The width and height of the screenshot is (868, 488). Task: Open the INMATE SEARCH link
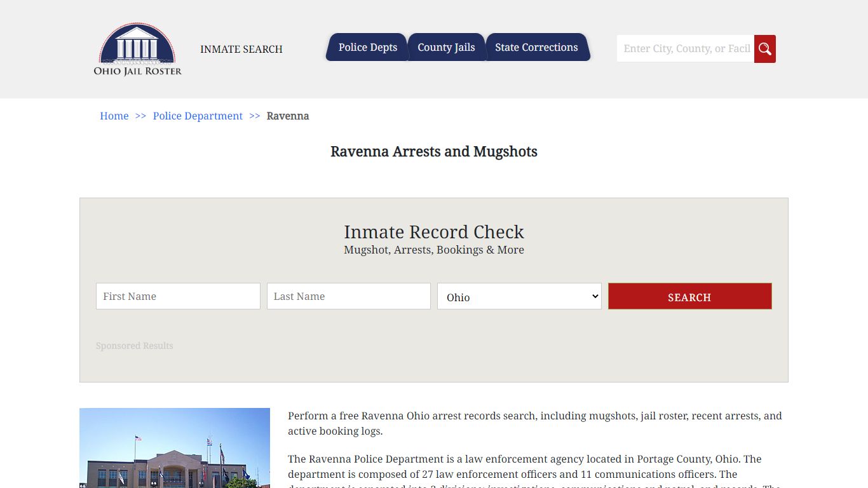pyautogui.click(x=241, y=50)
